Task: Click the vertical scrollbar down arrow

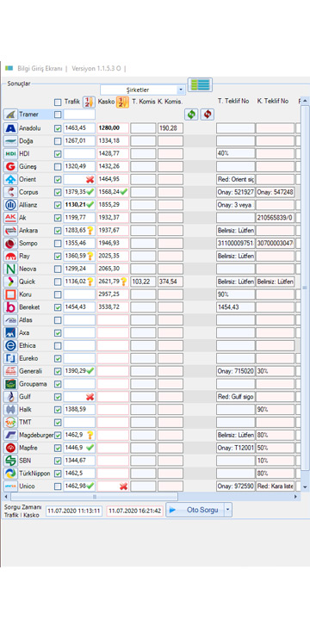Action: (x=305, y=486)
